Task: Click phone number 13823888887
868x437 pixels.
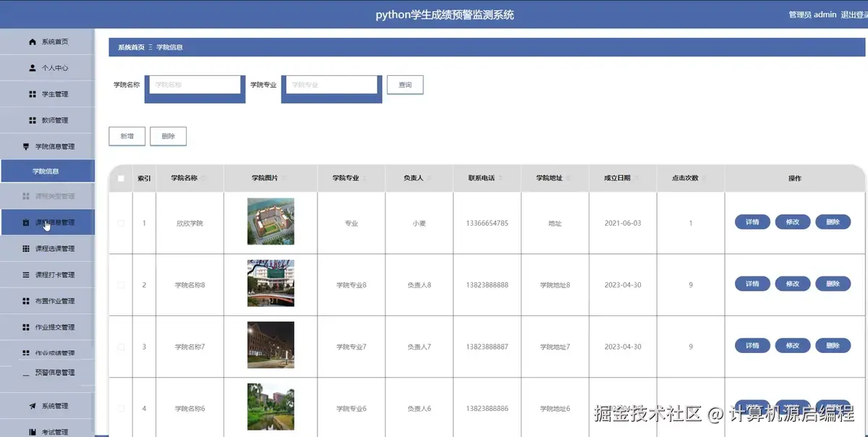Action: (488, 347)
